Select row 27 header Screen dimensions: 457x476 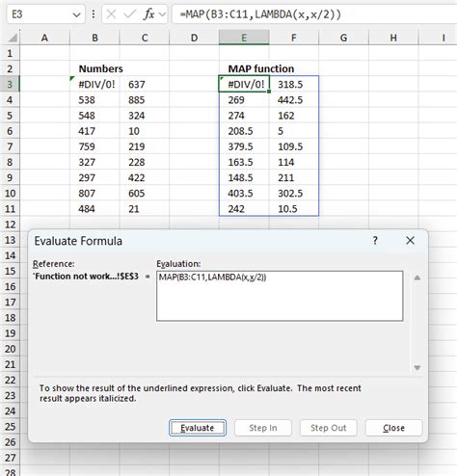coord(10,458)
